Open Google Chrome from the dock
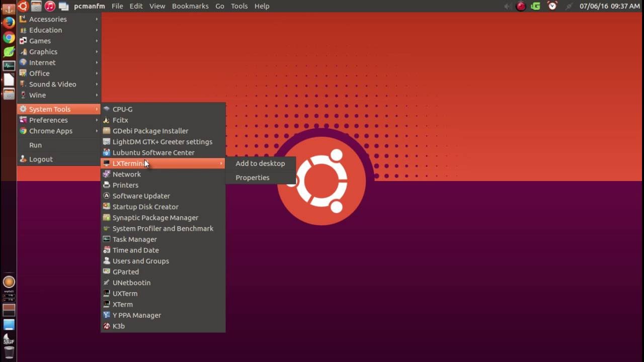The image size is (644, 362). pos(9,37)
